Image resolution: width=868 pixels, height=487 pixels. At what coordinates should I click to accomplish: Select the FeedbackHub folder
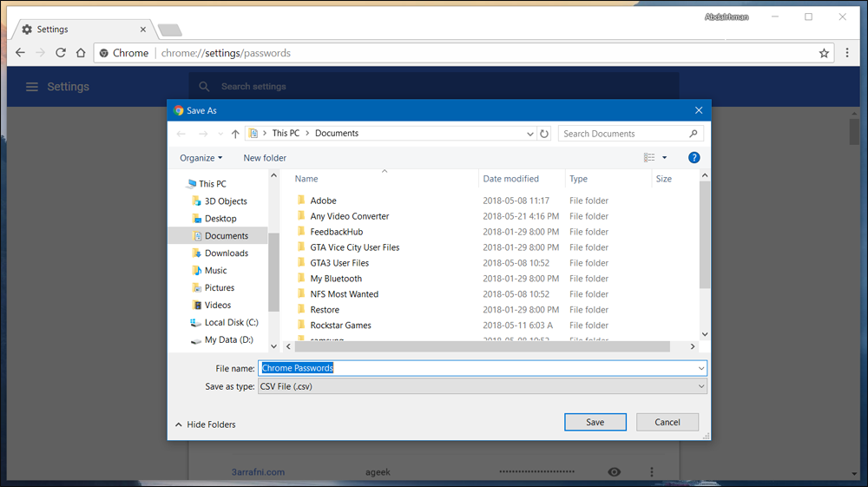tap(329, 232)
